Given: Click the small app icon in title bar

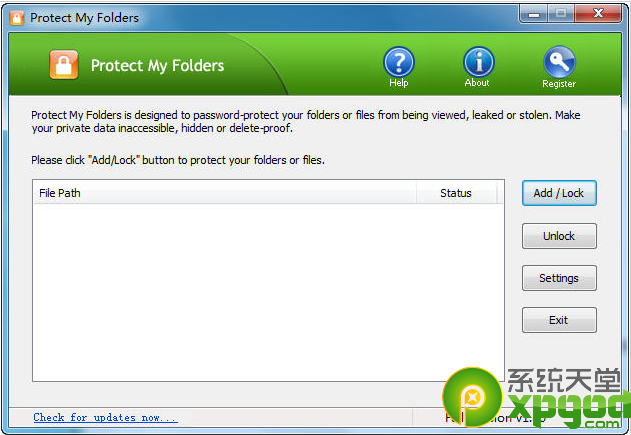Looking at the screenshot, I should (16, 18).
